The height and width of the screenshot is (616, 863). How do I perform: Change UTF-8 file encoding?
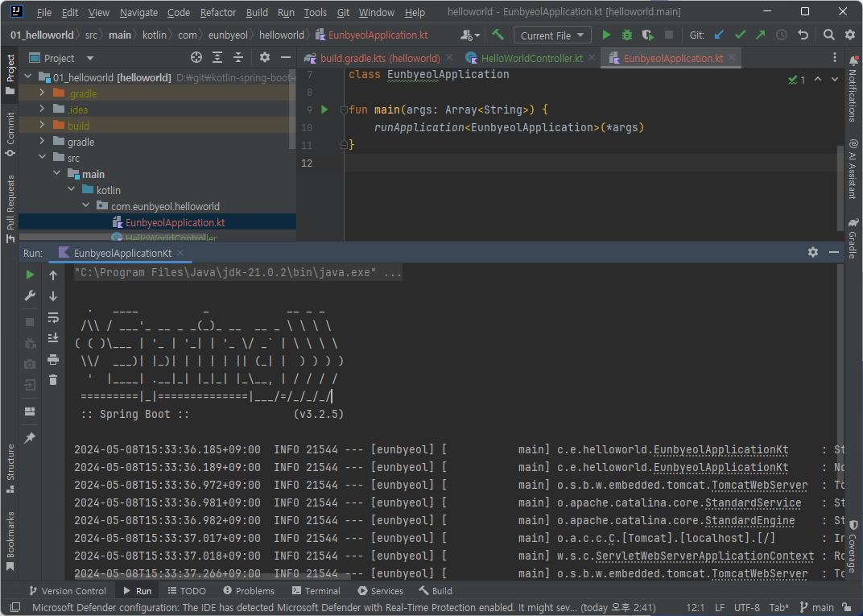(x=747, y=607)
